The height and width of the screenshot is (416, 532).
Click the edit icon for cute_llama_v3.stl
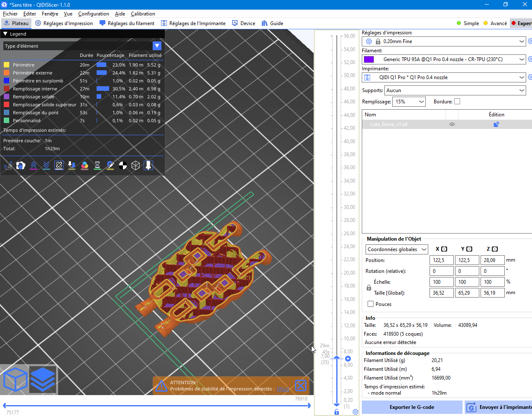(496, 124)
